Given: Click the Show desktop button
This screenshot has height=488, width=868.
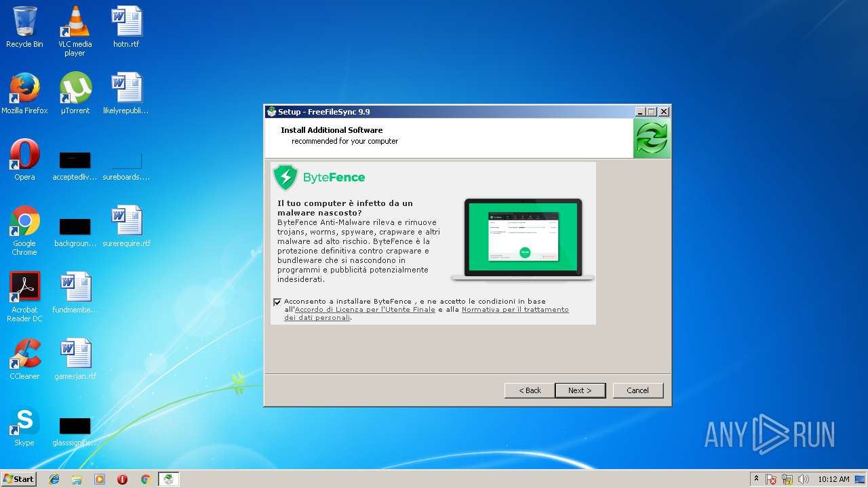Looking at the screenshot, I should pyautogui.click(x=861, y=479).
